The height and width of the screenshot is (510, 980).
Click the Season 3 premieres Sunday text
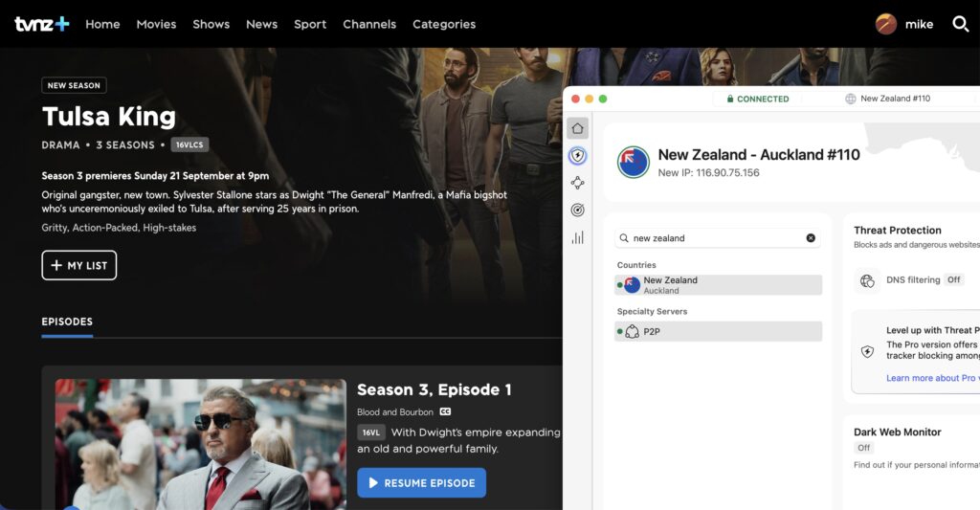[155, 176]
